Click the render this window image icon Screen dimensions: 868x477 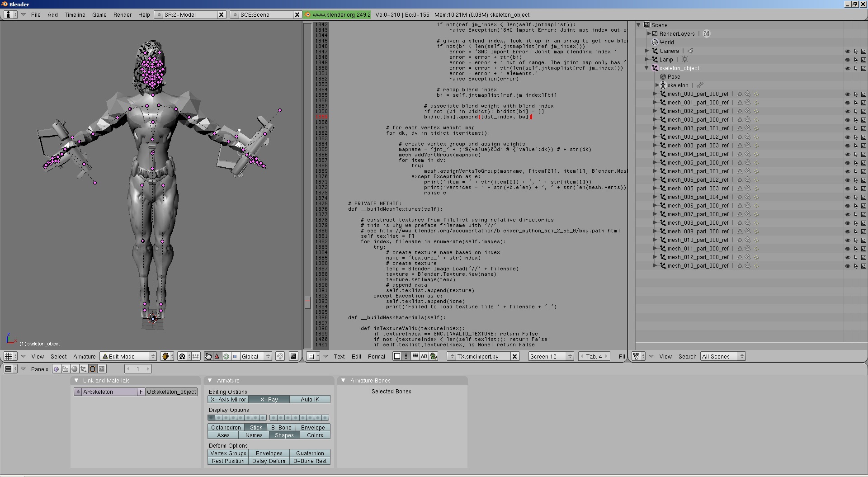(x=293, y=356)
